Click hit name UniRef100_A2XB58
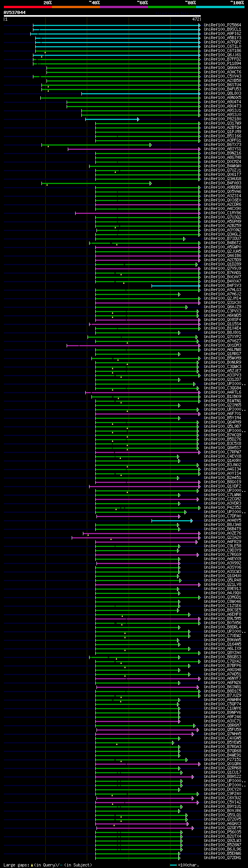 pos(222,81)
